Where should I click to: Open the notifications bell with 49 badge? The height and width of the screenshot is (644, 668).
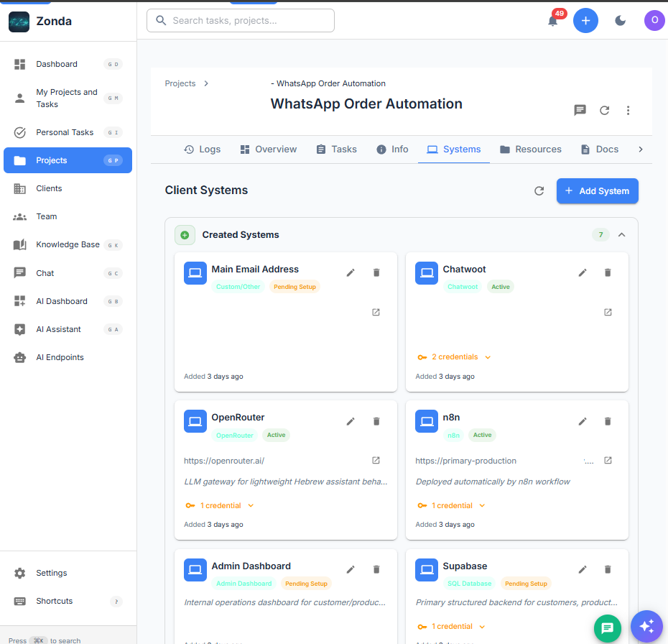coord(553,20)
